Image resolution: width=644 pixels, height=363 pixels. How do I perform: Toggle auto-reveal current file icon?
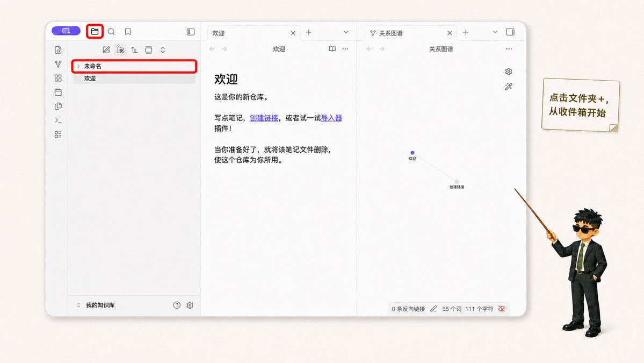tap(149, 49)
